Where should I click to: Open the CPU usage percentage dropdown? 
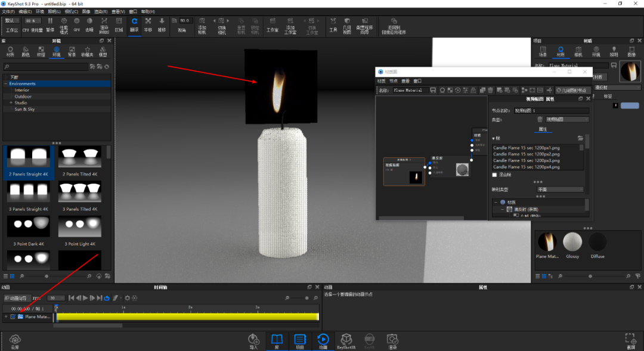(x=33, y=20)
